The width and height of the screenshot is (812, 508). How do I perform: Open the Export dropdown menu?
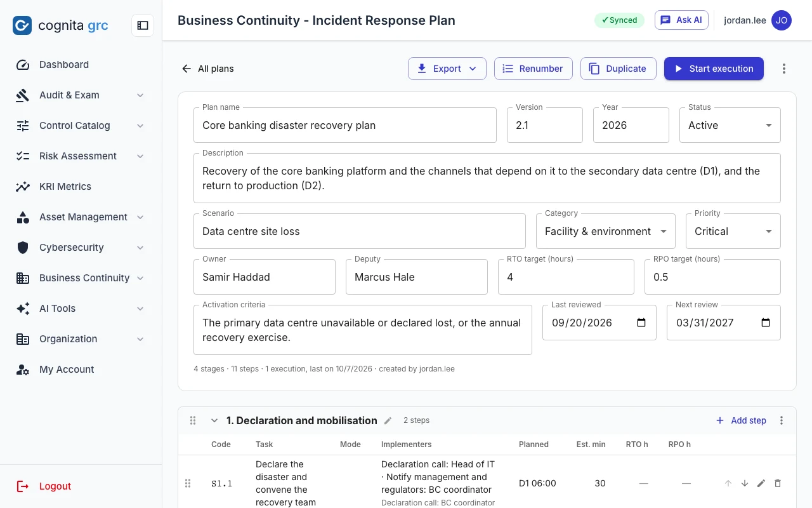pos(447,69)
